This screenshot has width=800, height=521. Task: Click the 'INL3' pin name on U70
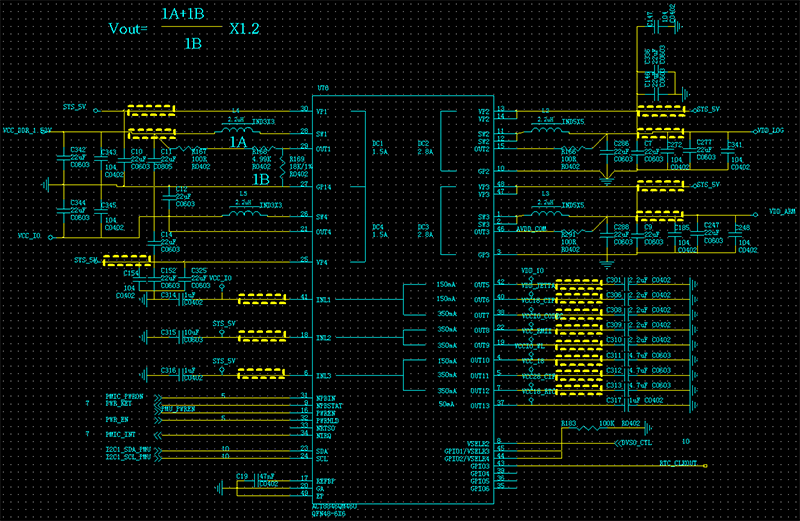click(323, 376)
